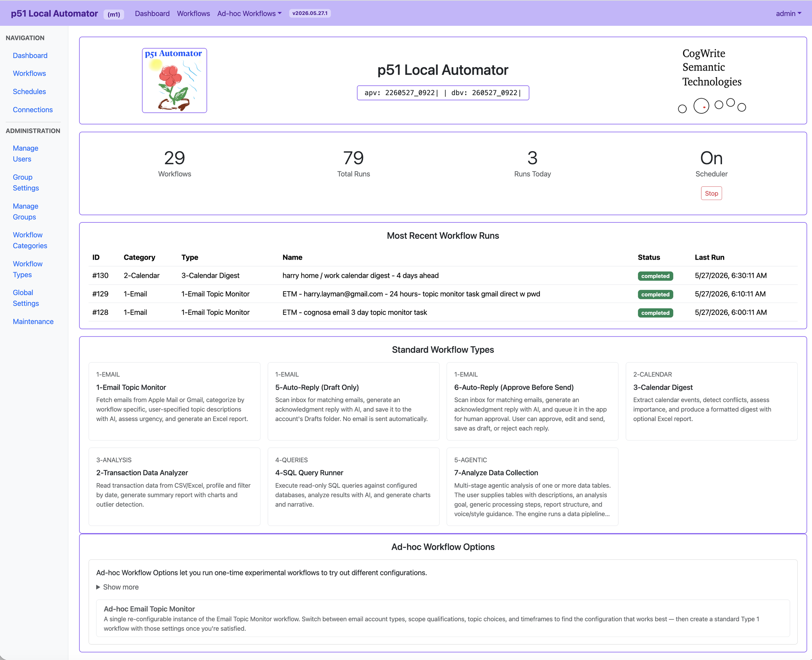Click the Status column header
This screenshot has height=660, width=812.
tap(648, 257)
